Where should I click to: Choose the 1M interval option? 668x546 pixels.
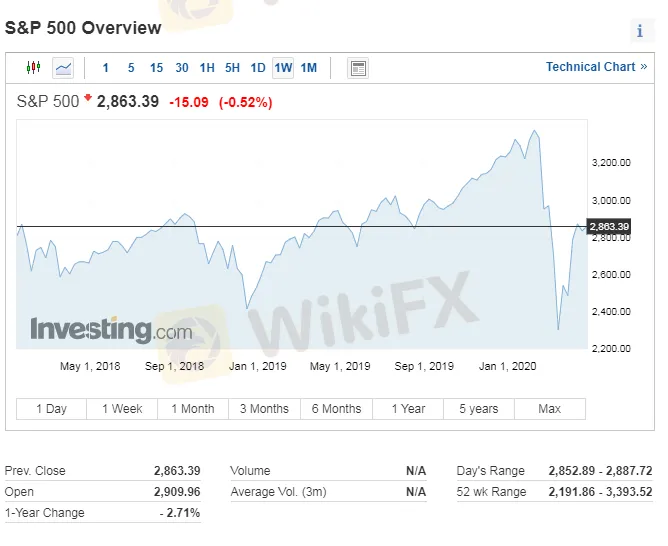pyautogui.click(x=309, y=68)
